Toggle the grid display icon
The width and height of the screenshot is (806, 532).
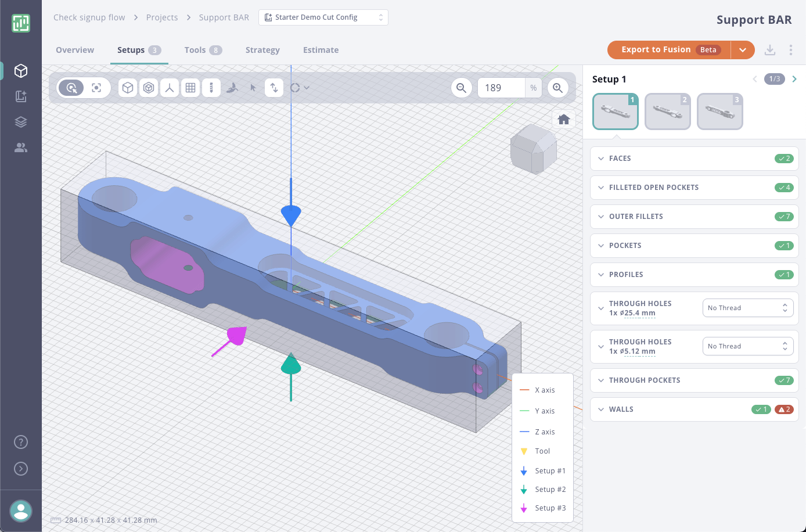click(x=190, y=87)
